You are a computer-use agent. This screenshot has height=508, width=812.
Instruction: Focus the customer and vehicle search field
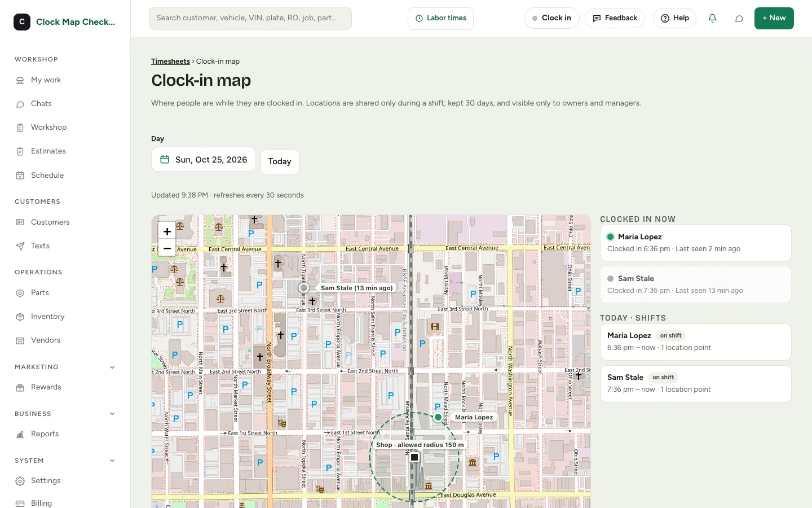pos(250,18)
